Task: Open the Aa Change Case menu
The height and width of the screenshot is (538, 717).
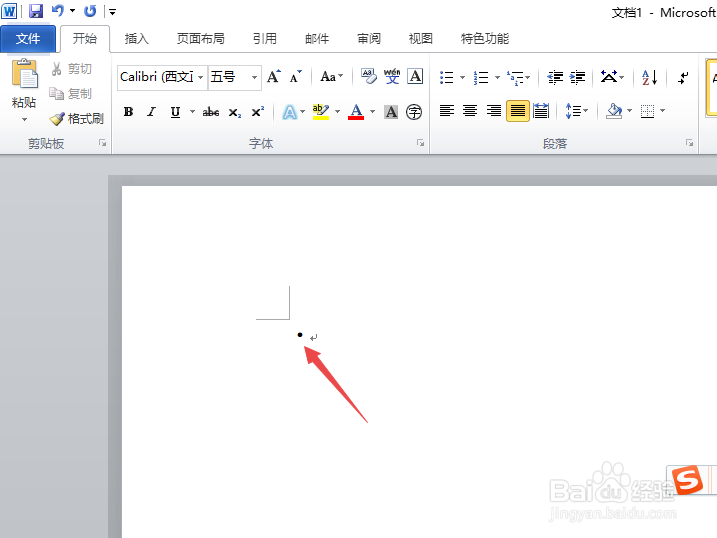Action: [x=331, y=77]
